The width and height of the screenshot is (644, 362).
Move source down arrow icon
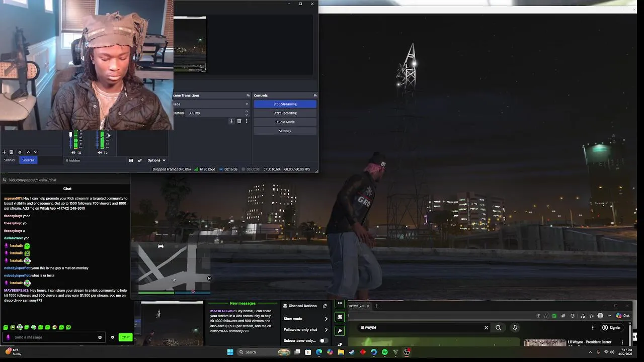tap(35, 152)
